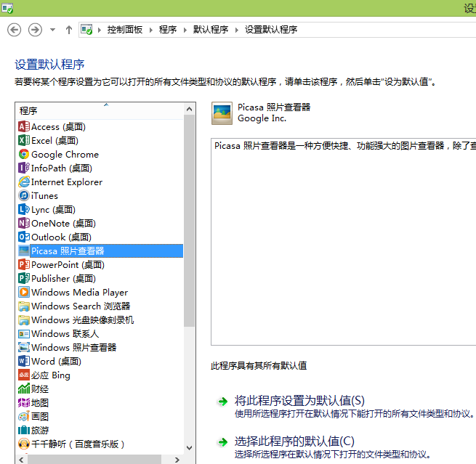
Task: Select the OneNote program icon
Action: pyautogui.click(x=24, y=224)
